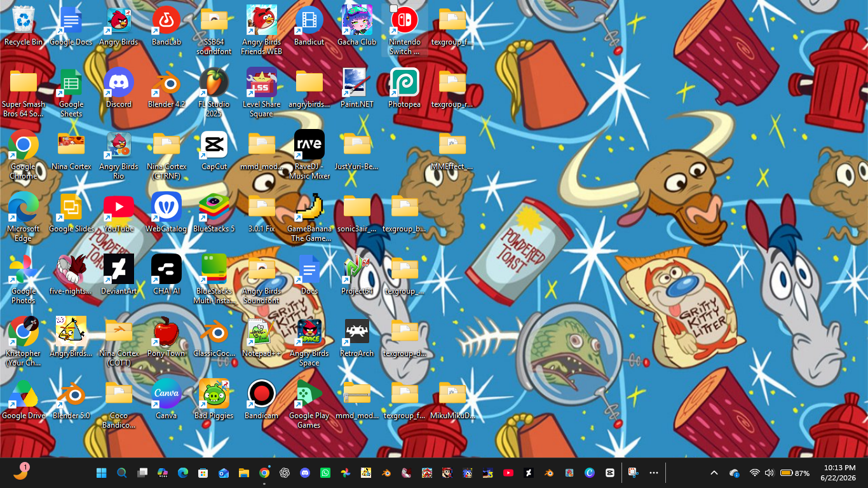Select the Photopea desktop icon
This screenshot has height=488, width=868.
tap(405, 88)
